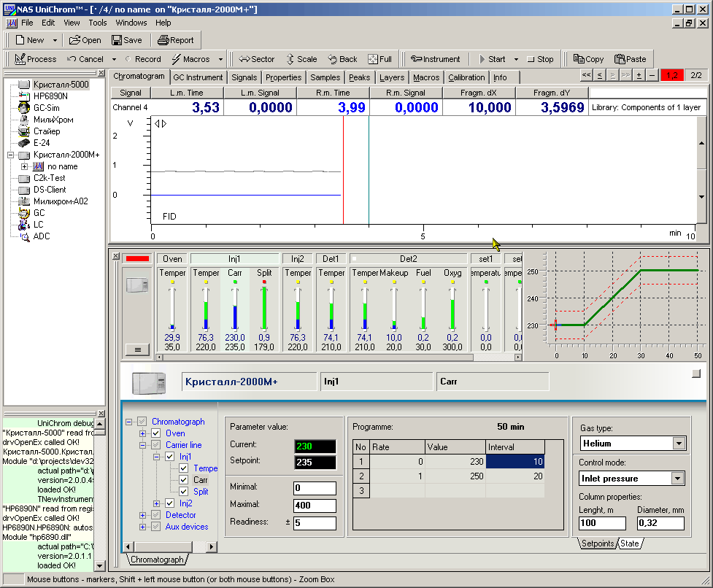This screenshot has height=588, width=713.
Task: Save the chromatogram with Save
Action: pos(127,40)
